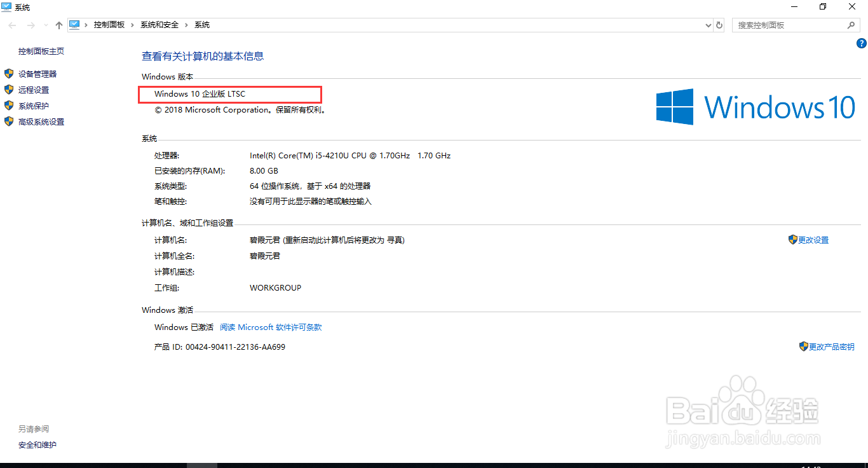This screenshot has height=468, width=868.
Task: Refresh the address bar location
Action: [x=719, y=25]
